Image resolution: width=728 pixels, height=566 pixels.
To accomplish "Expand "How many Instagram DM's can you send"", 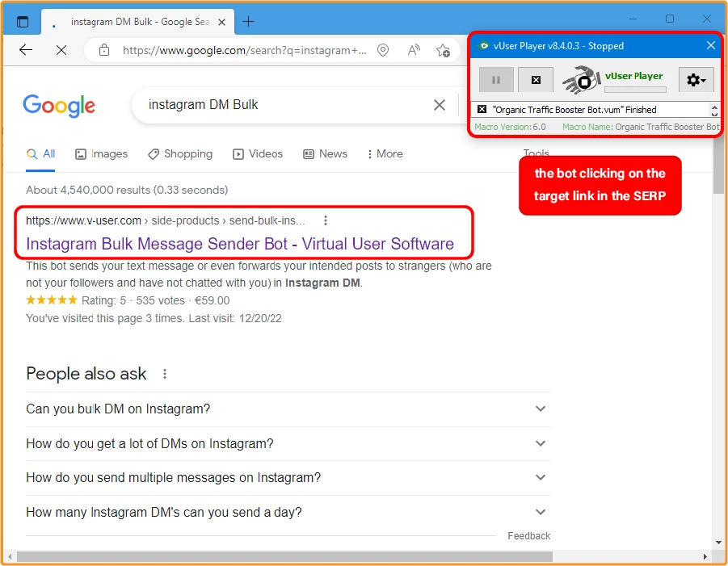I will pos(288,513).
